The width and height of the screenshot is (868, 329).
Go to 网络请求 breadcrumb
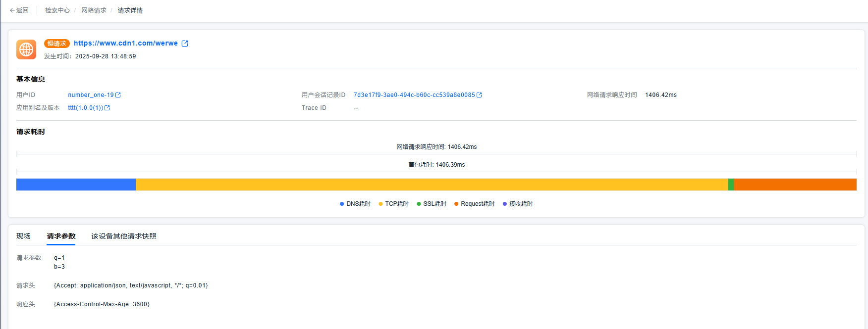coord(94,10)
